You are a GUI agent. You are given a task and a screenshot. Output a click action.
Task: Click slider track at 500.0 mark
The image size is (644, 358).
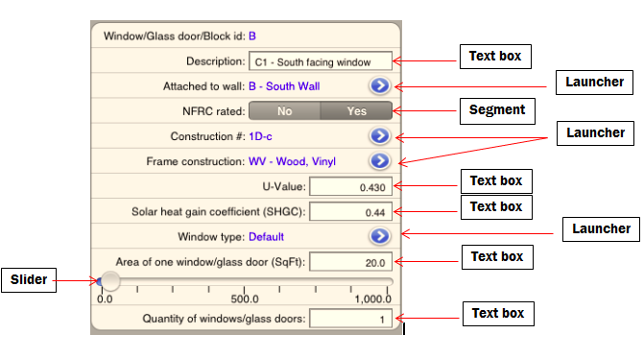(244, 281)
